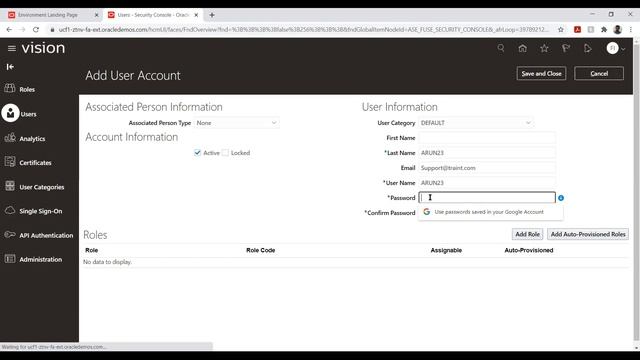Reload the page in Chrome

tap(36, 29)
